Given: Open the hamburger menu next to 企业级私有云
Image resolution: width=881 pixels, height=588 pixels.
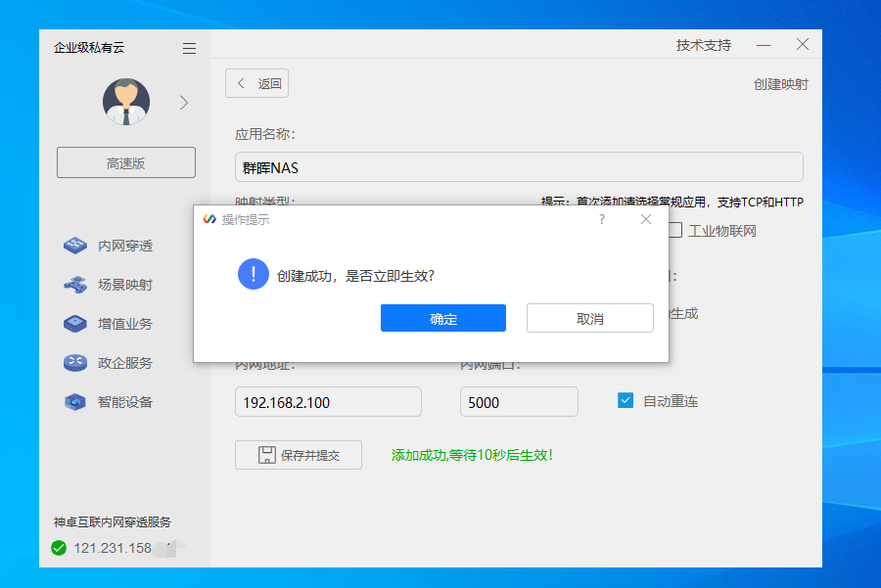Looking at the screenshot, I should (189, 47).
